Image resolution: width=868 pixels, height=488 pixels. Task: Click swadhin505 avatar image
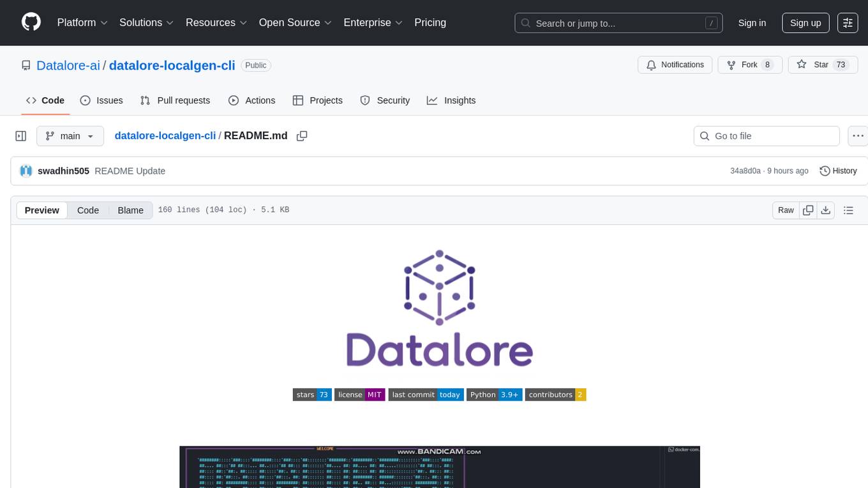26,171
